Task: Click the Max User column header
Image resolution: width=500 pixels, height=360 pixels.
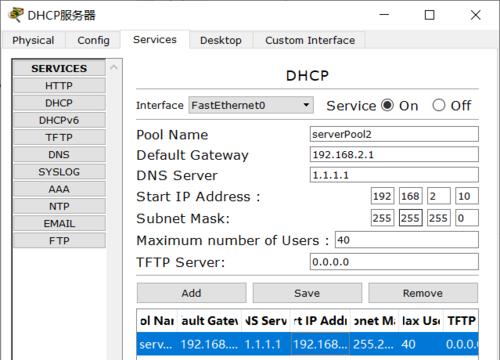Action: tap(421, 321)
